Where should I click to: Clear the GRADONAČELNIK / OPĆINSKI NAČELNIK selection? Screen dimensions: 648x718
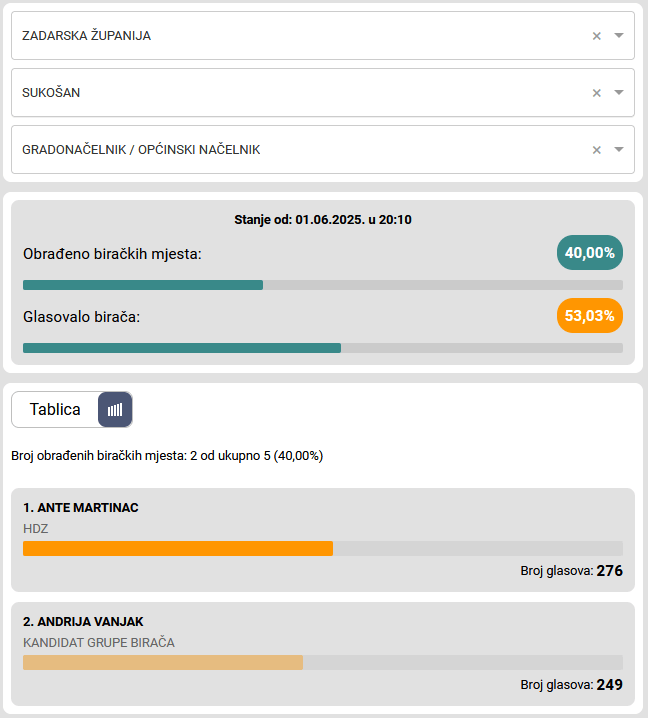(597, 150)
